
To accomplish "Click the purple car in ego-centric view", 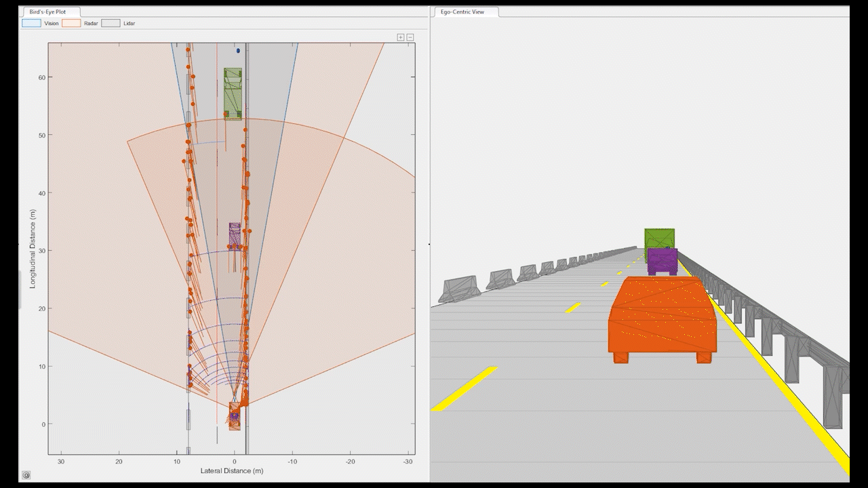I will pos(662,261).
